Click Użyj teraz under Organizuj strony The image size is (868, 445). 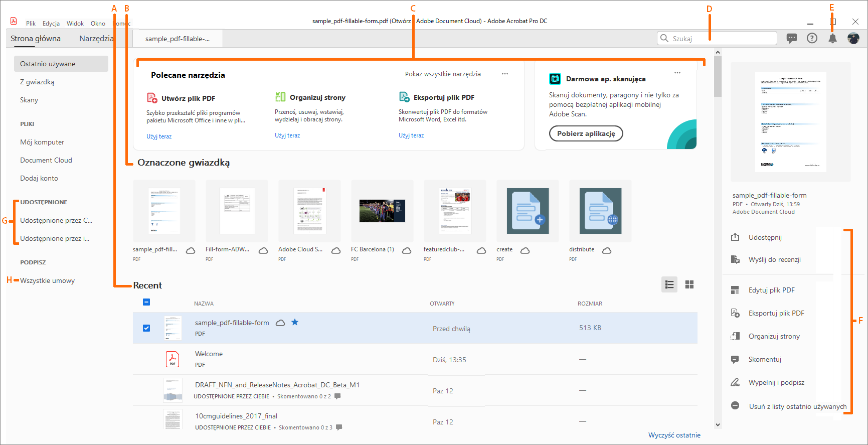[x=287, y=135]
